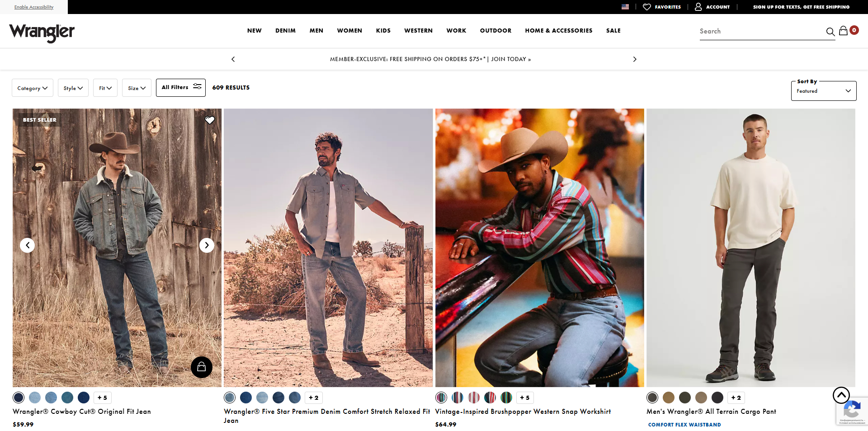This screenshot has width=868, height=431.
Task: Expand the Style filter dropdown
Action: (x=73, y=88)
